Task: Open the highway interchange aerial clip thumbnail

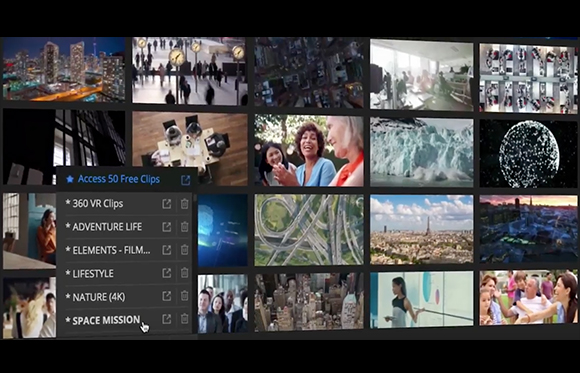Action: pyautogui.click(x=309, y=230)
